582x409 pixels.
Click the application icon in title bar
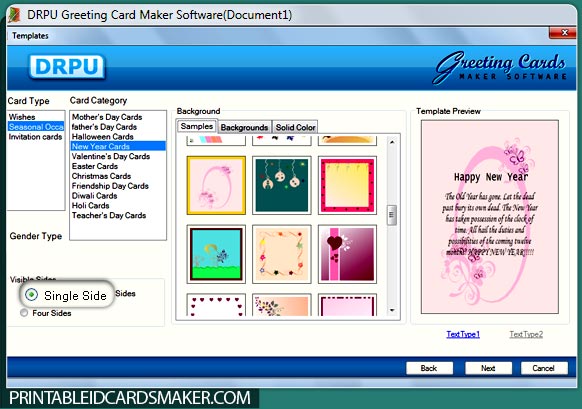point(14,15)
